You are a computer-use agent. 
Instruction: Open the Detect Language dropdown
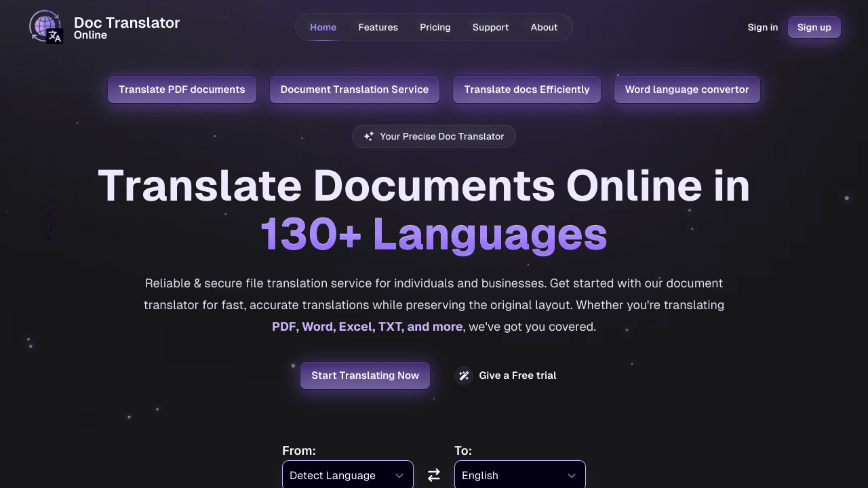coord(347,475)
